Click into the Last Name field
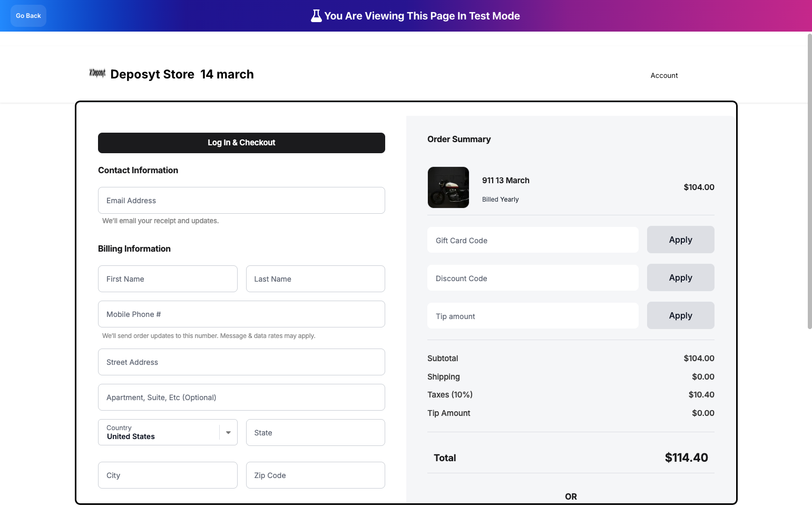Viewport: 812px width, 507px height. (316, 279)
